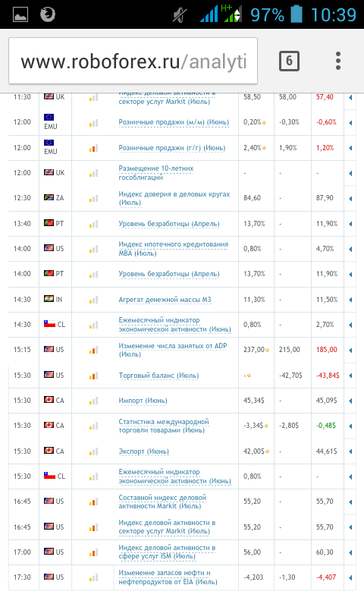Tap the image notification icon in status bar
The width and height of the screenshot is (364, 607).
point(20,14)
